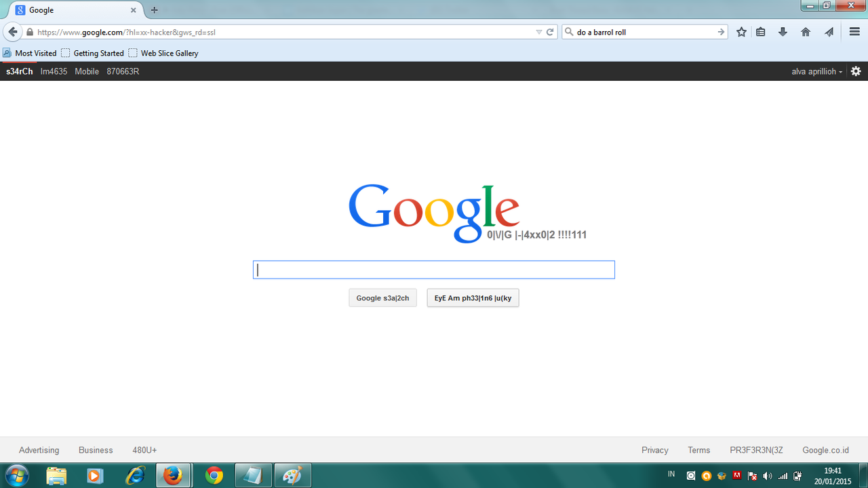Click the search box containing 'do a barrol roll'
The image size is (868, 488).
pos(644,32)
